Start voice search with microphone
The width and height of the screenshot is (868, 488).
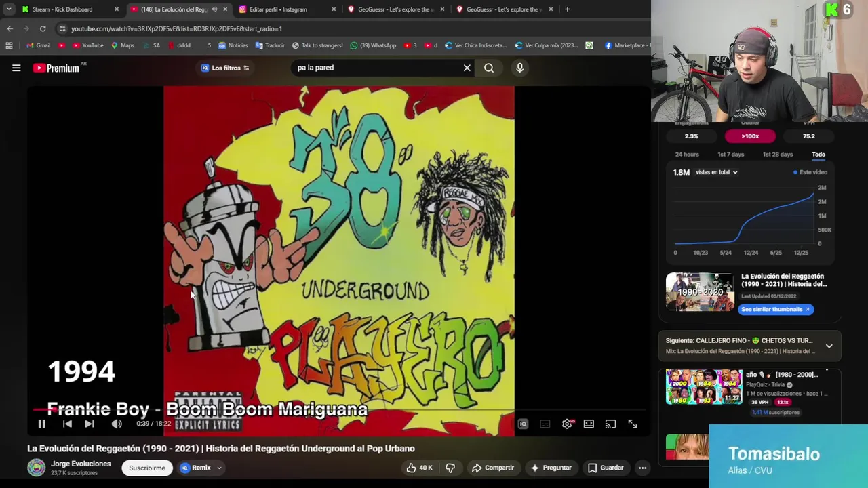519,68
